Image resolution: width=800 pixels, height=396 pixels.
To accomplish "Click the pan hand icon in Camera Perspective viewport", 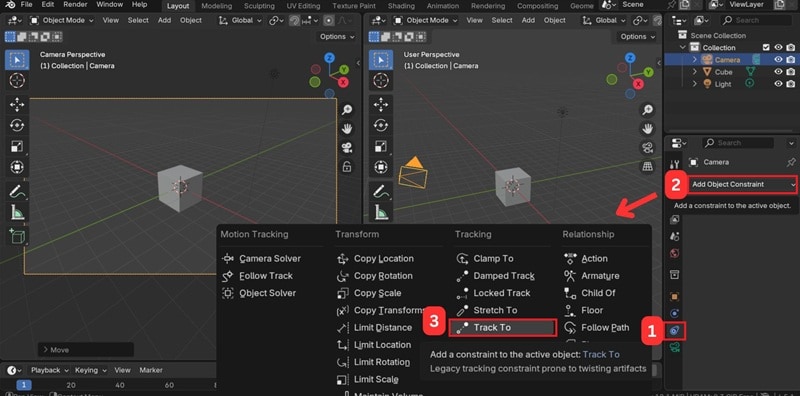I will point(347,128).
